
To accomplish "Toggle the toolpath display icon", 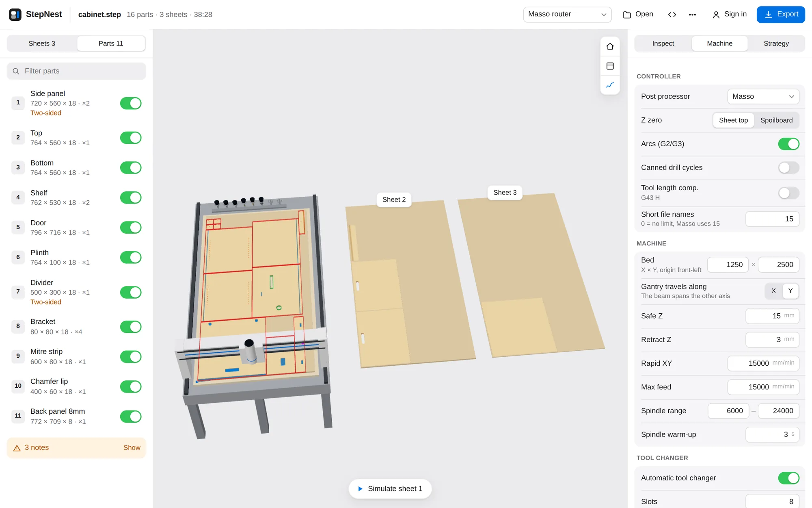I will (x=610, y=85).
